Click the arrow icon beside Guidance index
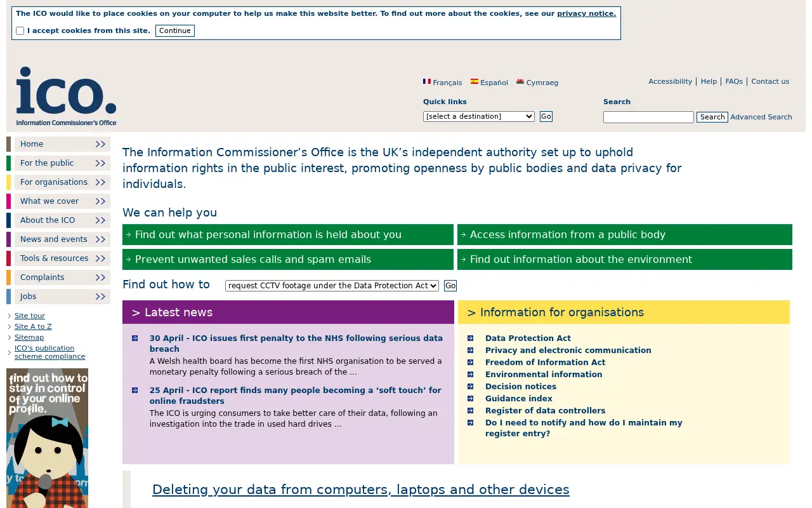Screen dimensions: 812x508 (x=470, y=399)
